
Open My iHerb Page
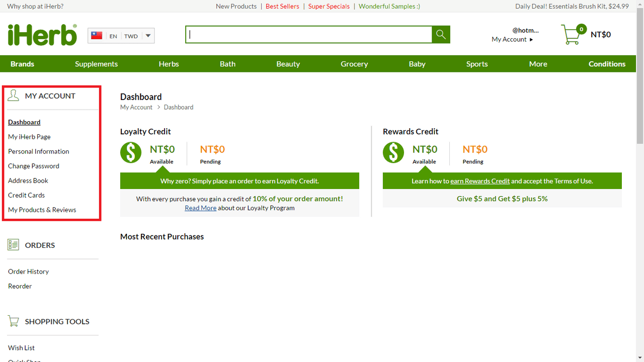coord(29,137)
